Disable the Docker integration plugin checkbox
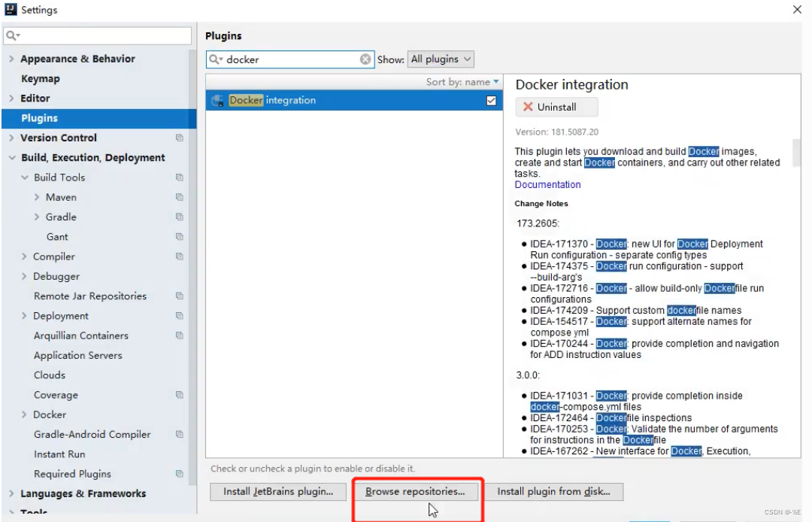 [x=491, y=101]
